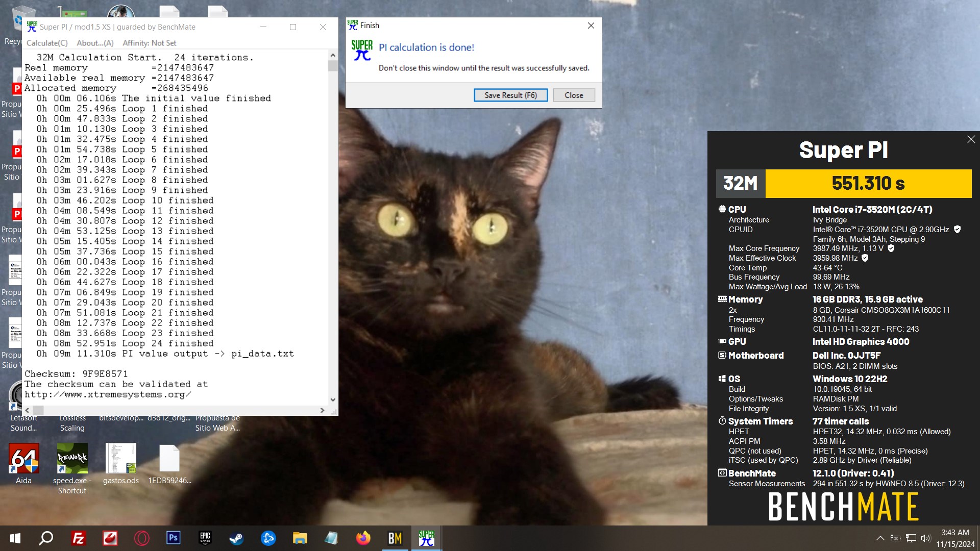Click left arrow of horizontal scrollbar
Viewport: 980px width, 551px height.
tap(27, 410)
